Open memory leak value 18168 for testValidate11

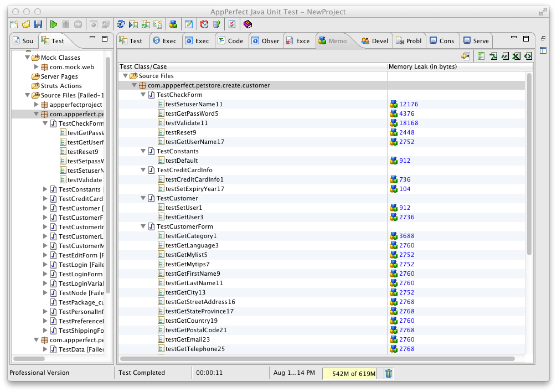(409, 123)
